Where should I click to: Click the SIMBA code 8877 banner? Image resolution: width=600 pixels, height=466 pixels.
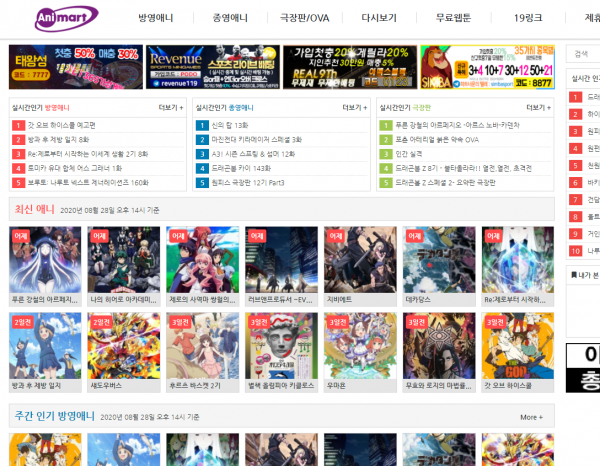coord(488,67)
